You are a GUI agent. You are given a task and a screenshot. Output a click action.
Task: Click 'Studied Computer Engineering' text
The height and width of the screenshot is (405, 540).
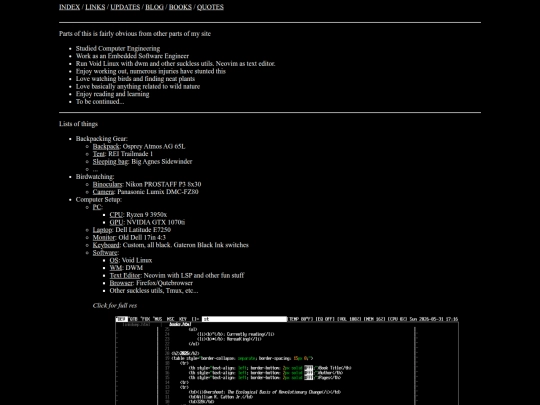click(118, 49)
